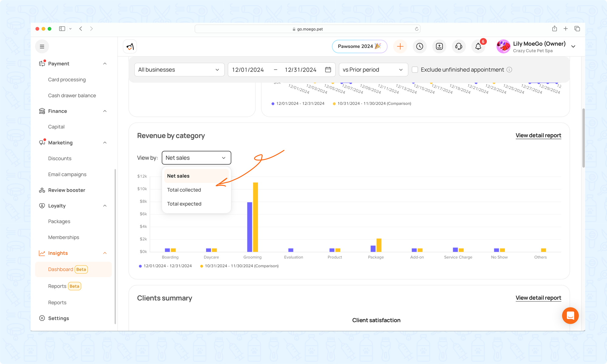This screenshot has height=364, width=607.
Task: Click the orange plus quick-add icon
Action: (x=400, y=46)
